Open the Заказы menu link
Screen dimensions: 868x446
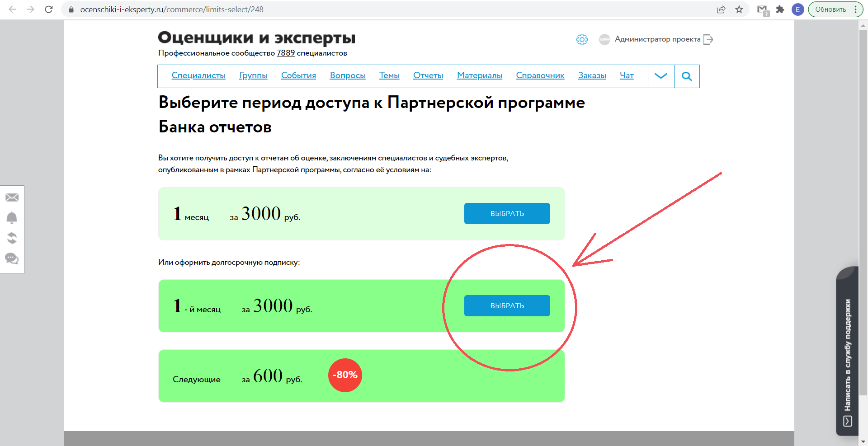click(592, 75)
